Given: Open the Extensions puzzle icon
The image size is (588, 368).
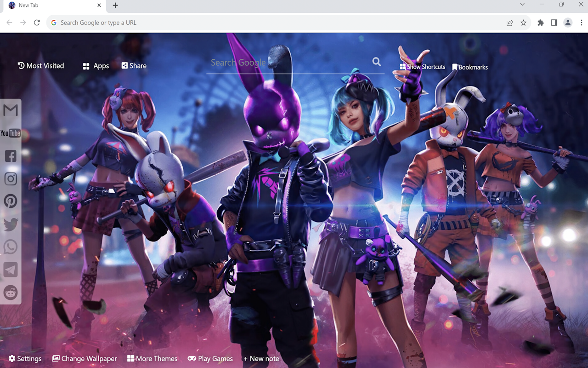Looking at the screenshot, I should click(541, 23).
